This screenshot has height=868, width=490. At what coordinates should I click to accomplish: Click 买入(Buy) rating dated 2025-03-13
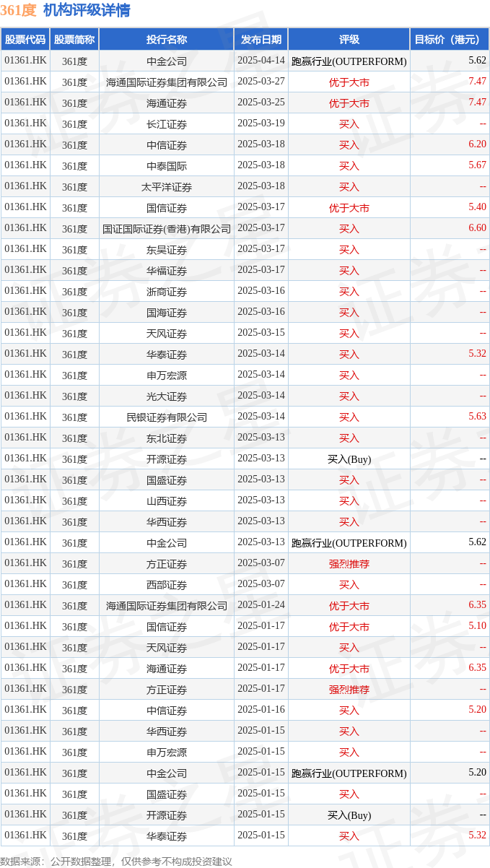coord(349,459)
